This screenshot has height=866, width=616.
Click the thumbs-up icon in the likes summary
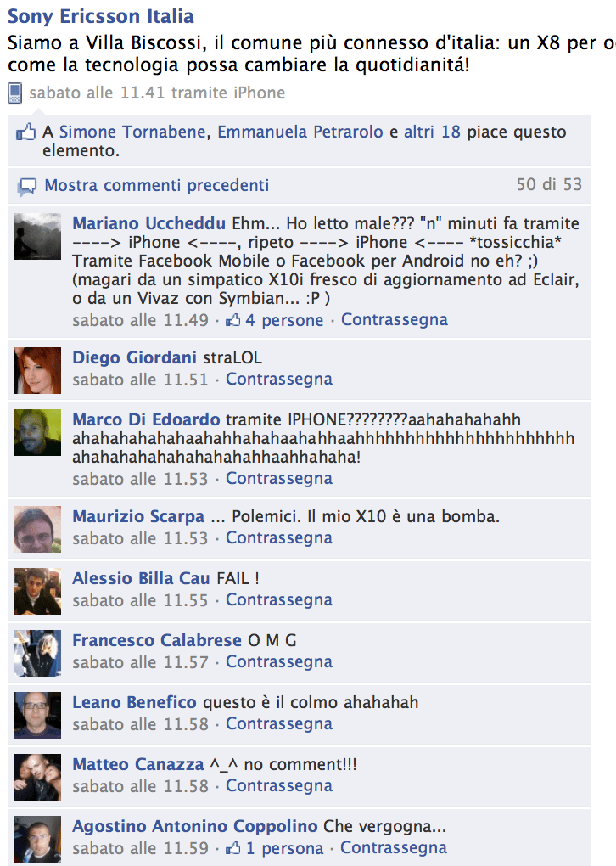[x=25, y=132]
